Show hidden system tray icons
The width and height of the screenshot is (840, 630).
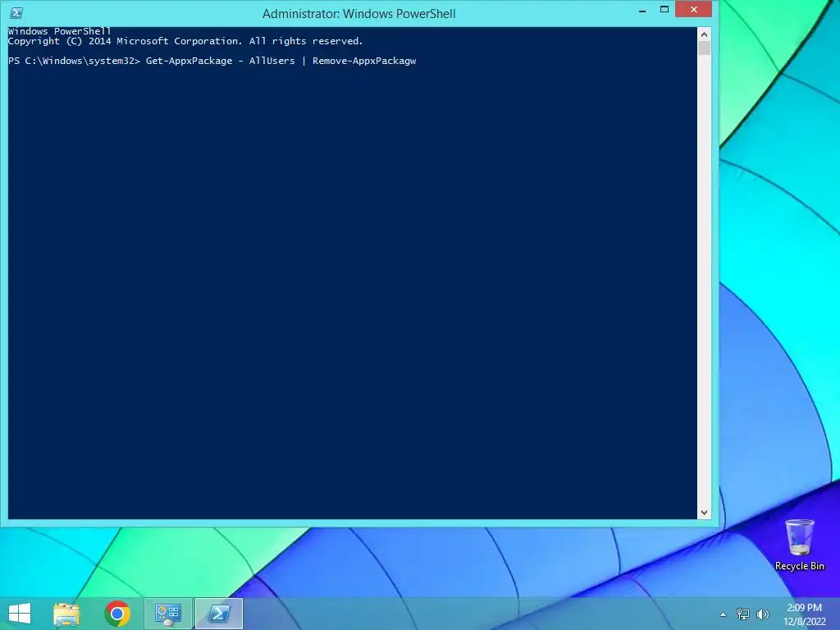pyautogui.click(x=723, y=614)
